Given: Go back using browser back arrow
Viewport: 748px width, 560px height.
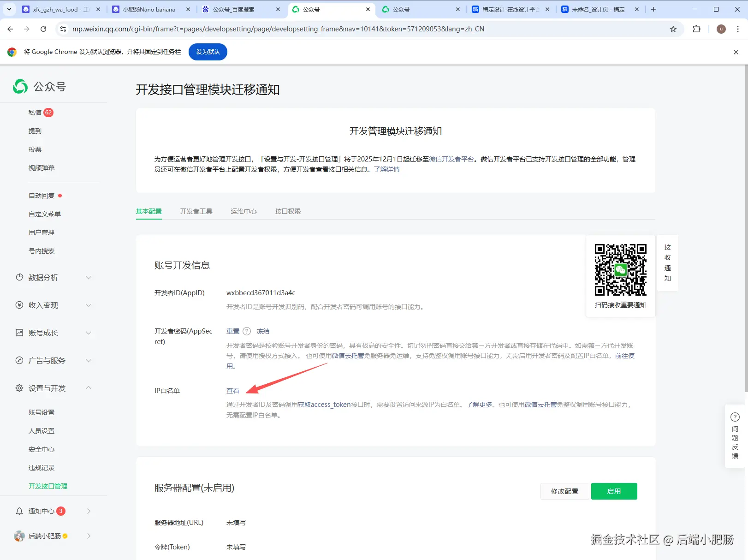Looking at the screenshot, I should [10, 29].
